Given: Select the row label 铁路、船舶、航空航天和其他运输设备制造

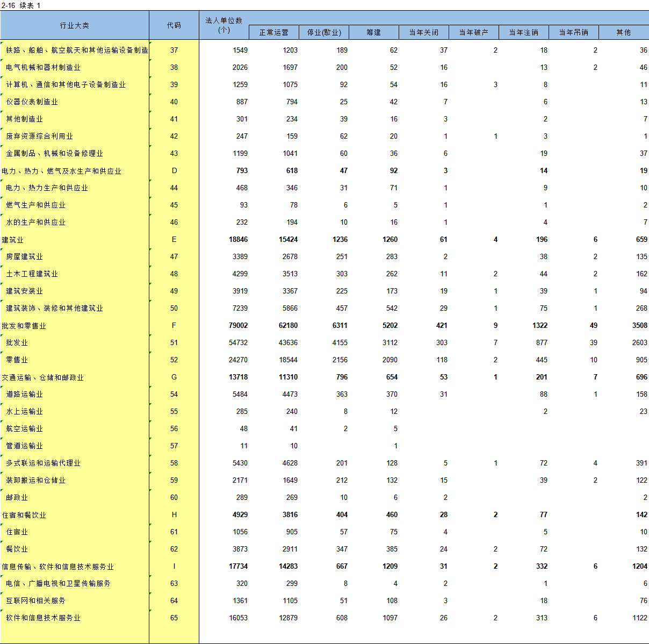Looking at the screenshot, I should tap(77, 50).
